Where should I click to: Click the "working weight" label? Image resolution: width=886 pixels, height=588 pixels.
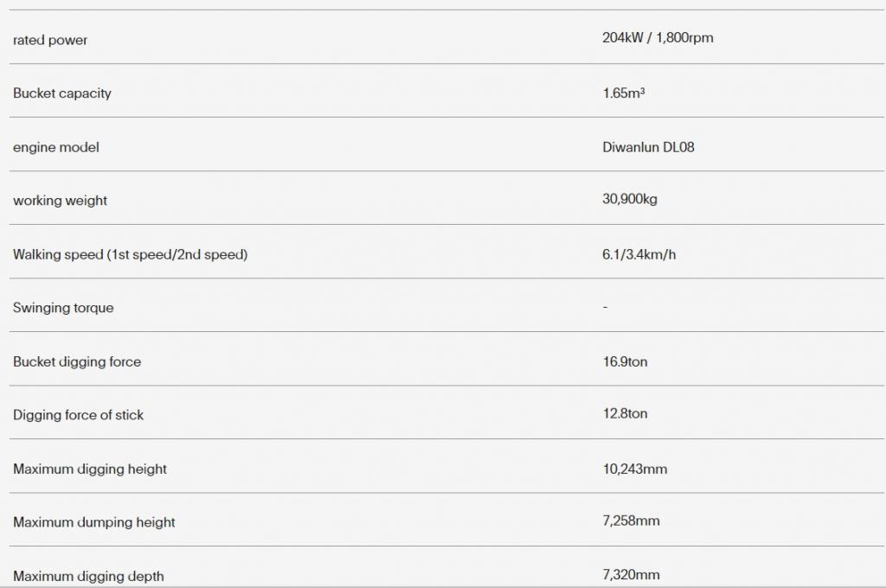[61, 201]
